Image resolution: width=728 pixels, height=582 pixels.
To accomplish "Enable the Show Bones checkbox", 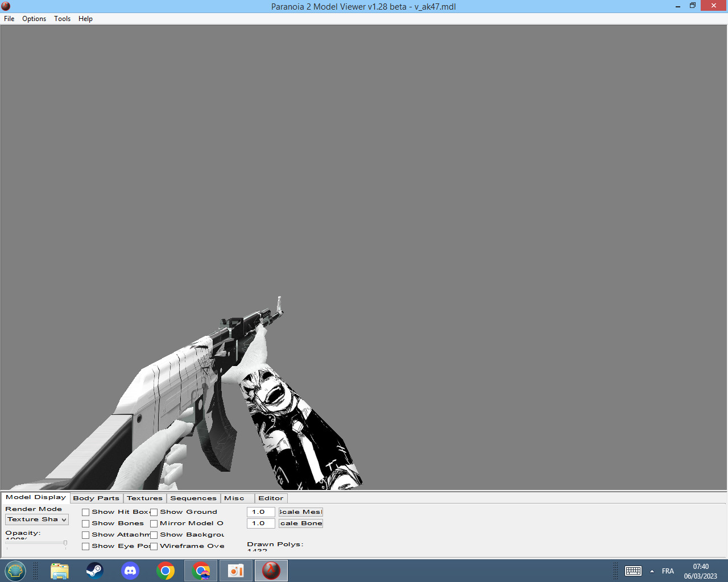I will 86,523.
